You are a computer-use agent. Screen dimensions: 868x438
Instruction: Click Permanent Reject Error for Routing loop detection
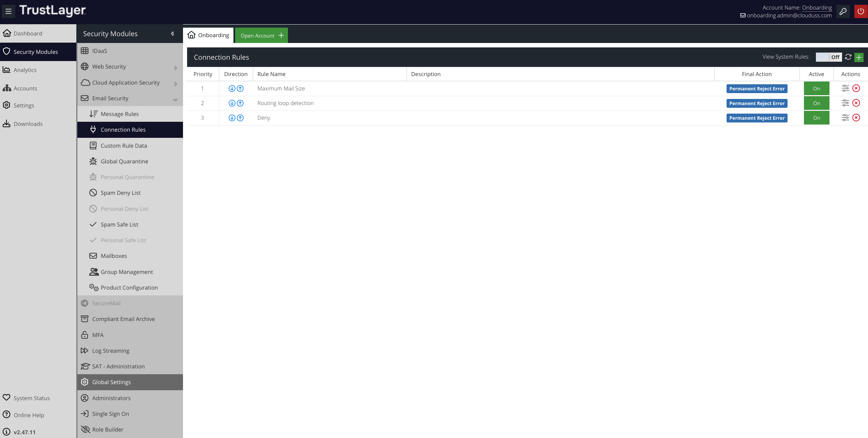pyautogui.click(x=757, y=103)
